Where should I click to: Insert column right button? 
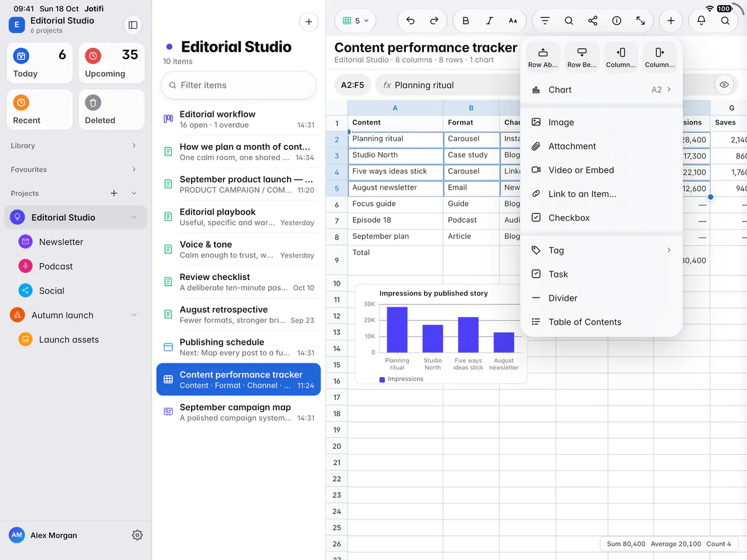coord(660,57)
